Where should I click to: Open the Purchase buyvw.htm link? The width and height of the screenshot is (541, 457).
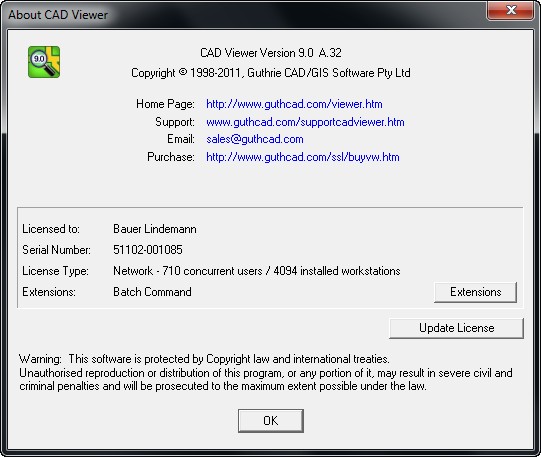[303, 157]
